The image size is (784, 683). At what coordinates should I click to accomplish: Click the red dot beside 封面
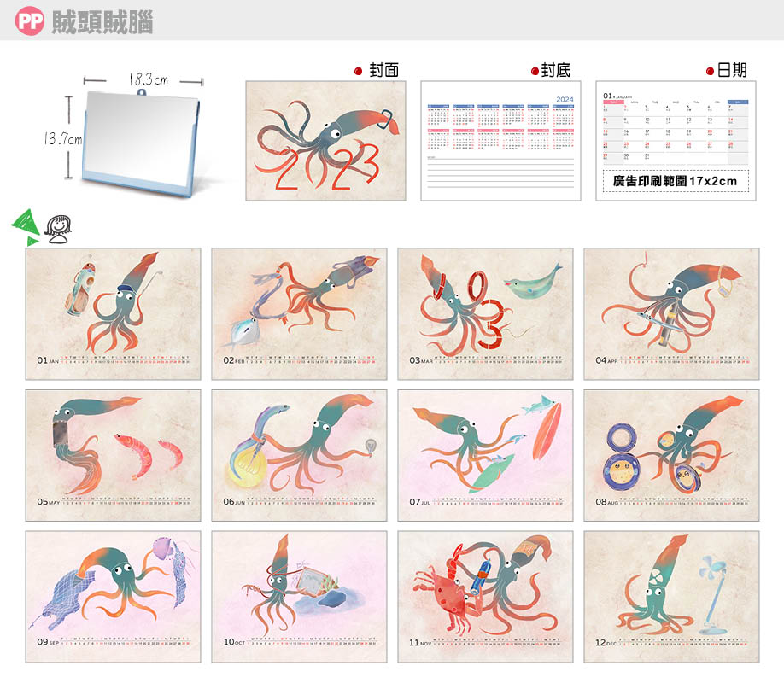click(359, 72)
